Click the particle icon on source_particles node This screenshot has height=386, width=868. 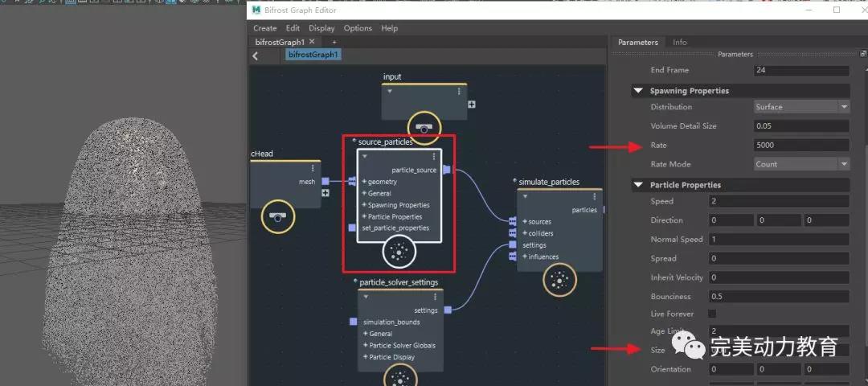[399, 253]
